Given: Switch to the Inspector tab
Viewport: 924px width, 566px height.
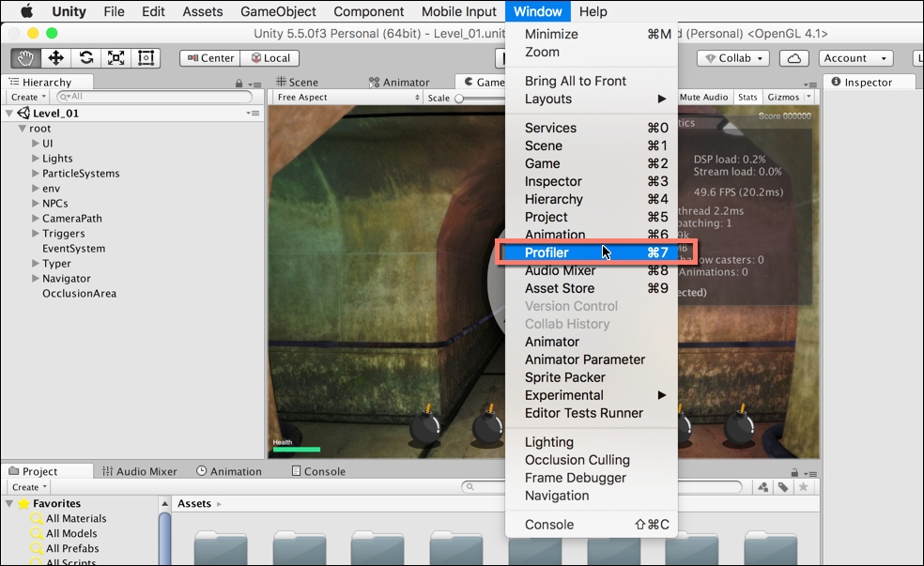Looking at the screenshot, I should (x=863, y=83).
